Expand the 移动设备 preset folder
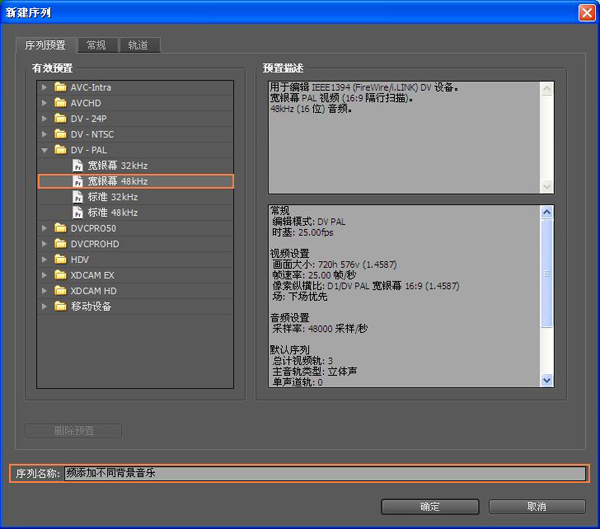The image size is (600, 529). (x=44, y=306)
